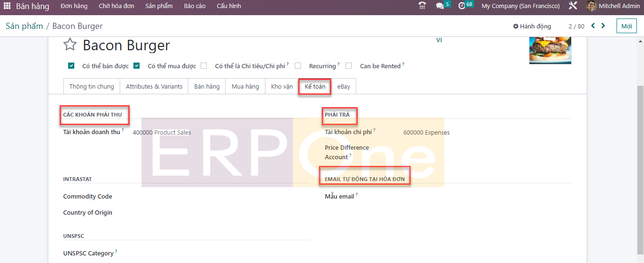Switch to the eBay tab
This screenshot has width=644, height=263.
[344, 87]
